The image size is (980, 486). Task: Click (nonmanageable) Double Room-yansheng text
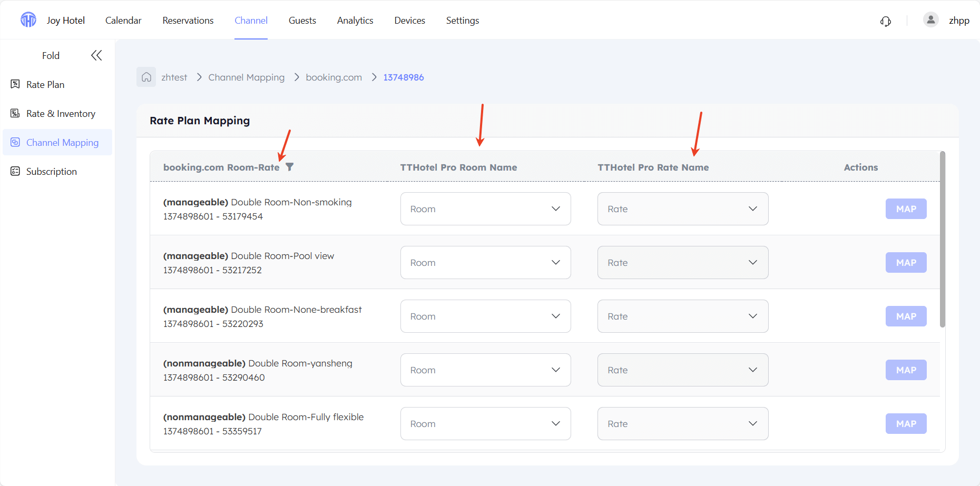point(258,363)
